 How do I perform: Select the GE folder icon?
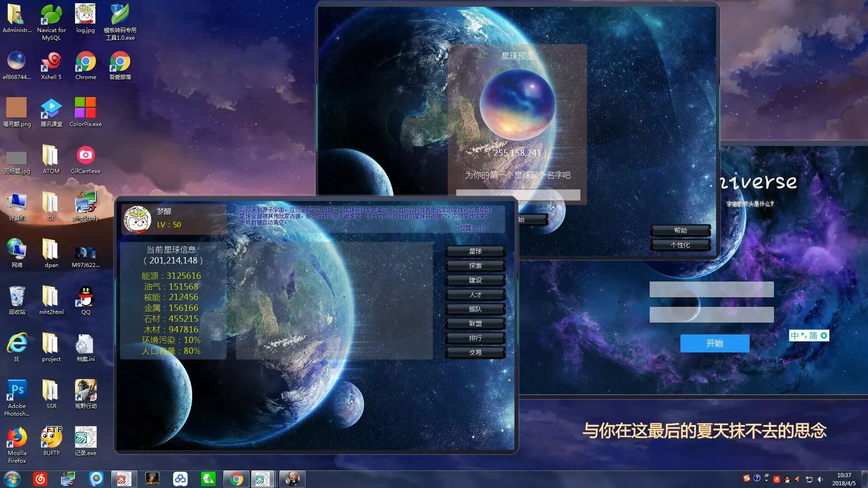click(x=51, y=206)
